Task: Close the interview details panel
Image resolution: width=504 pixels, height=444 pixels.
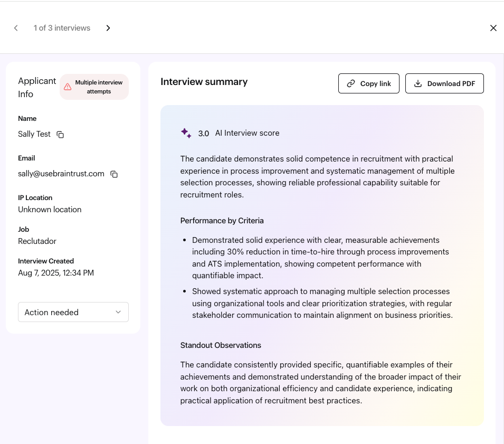Action: 493,28
